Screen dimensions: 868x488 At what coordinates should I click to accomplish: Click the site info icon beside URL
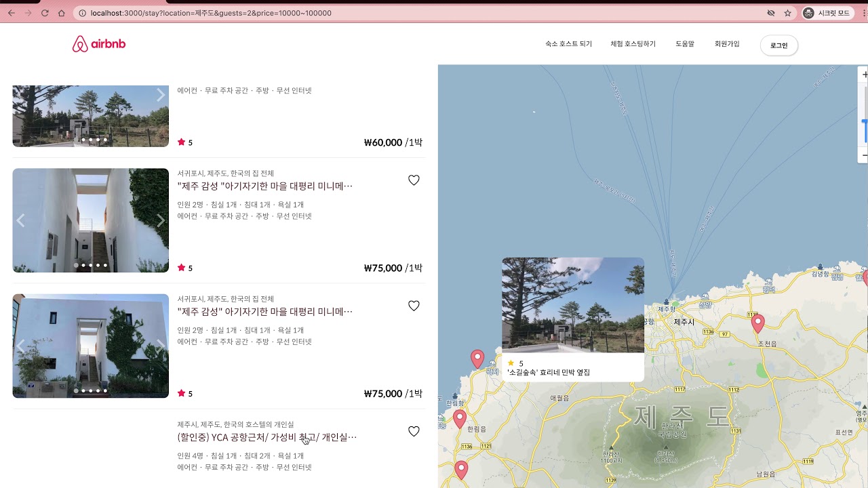[82, 13]
